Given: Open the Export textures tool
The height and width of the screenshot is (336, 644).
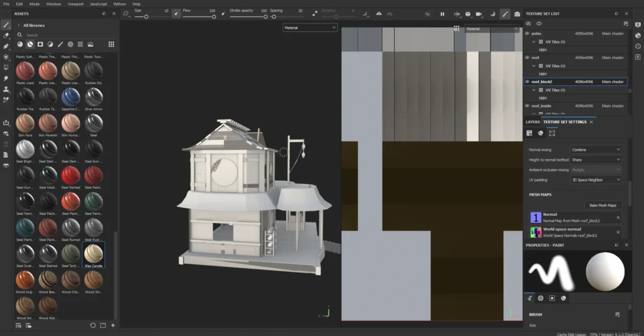Looking at the screenshot, I should [6, 122].
